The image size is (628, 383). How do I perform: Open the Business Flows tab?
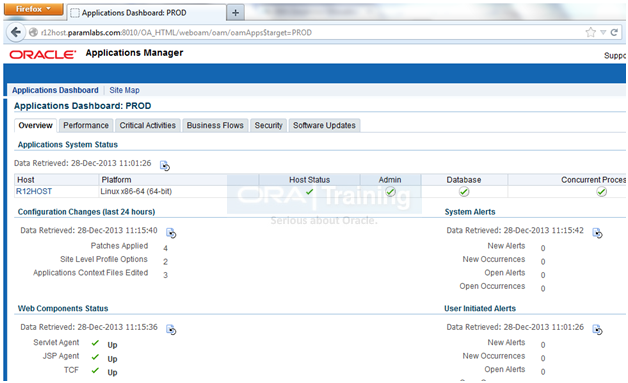(x=215, y=125)
